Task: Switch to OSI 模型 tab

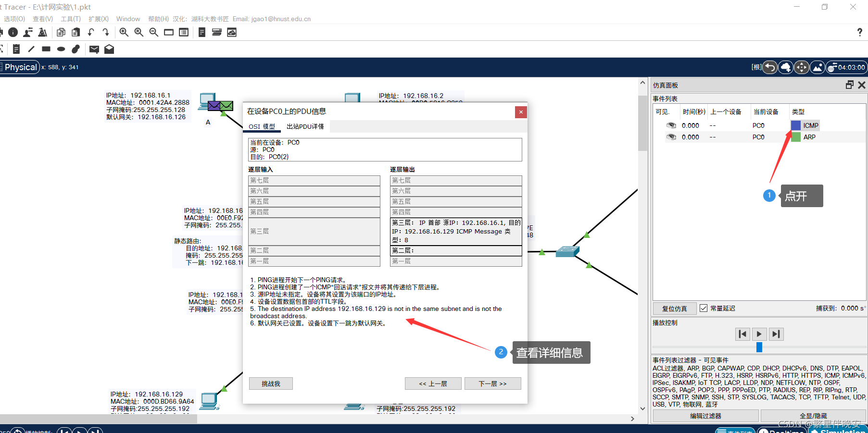Action: pos(262,126)
